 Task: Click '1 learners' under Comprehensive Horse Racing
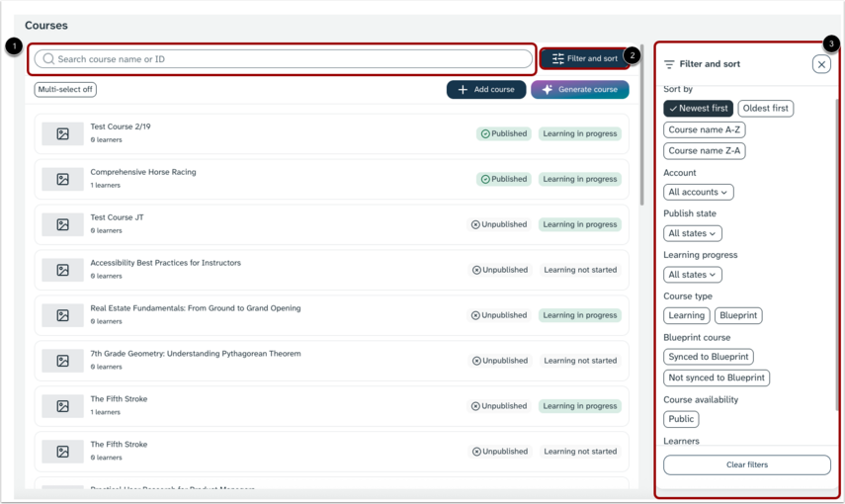pyautogui.click(x=105, y=185)
